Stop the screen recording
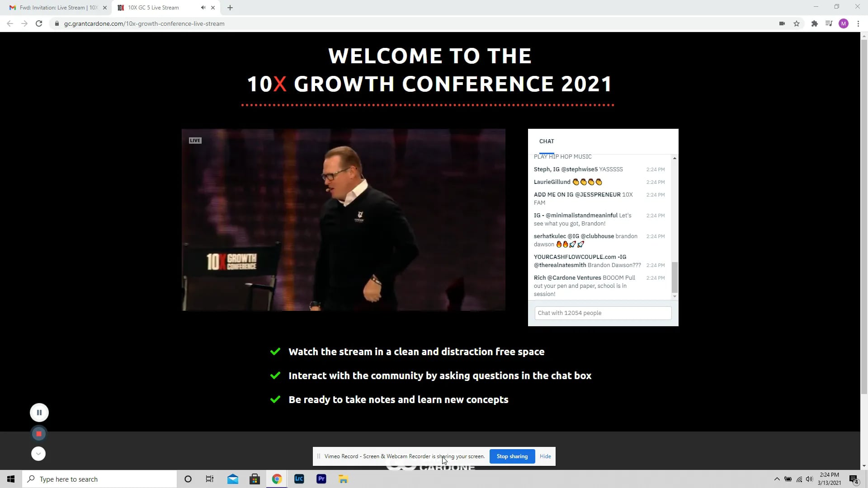The height and width of the screenshot is (488, 868). (x=38, y=433)
